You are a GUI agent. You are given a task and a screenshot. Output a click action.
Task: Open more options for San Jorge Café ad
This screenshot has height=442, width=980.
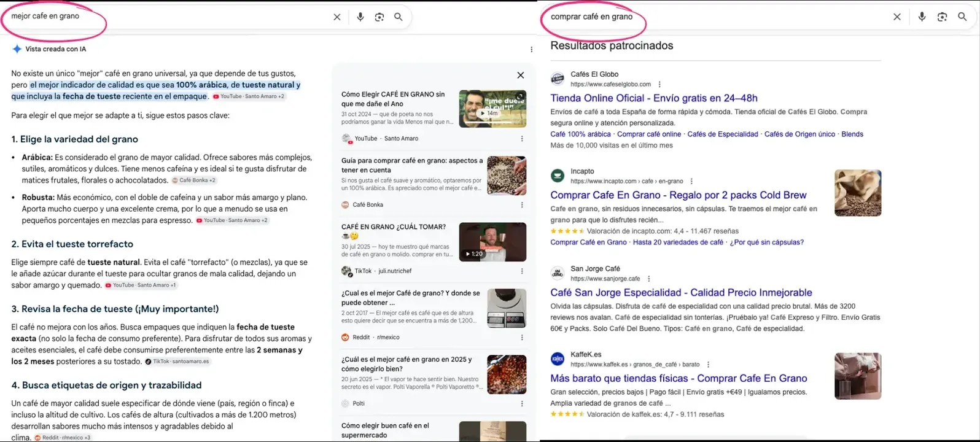pos(648,279)
